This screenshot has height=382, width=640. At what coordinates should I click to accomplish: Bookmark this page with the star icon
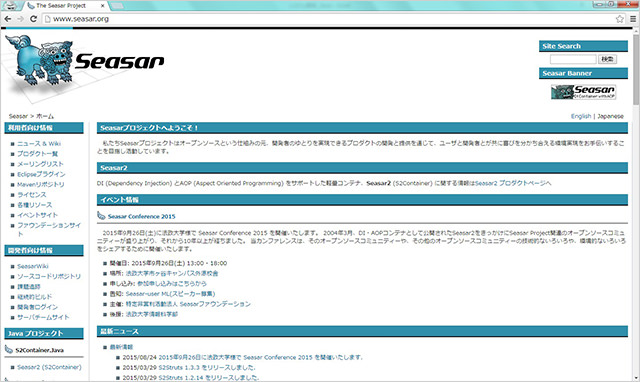click(x=620, y=19)
